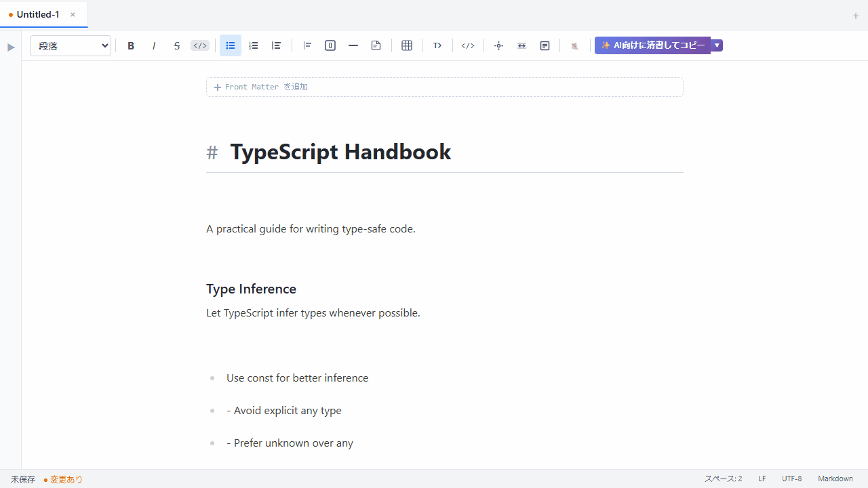Toggle the bullet list button
The height and width of the screenshot is (488, 868).
point(231,45)
